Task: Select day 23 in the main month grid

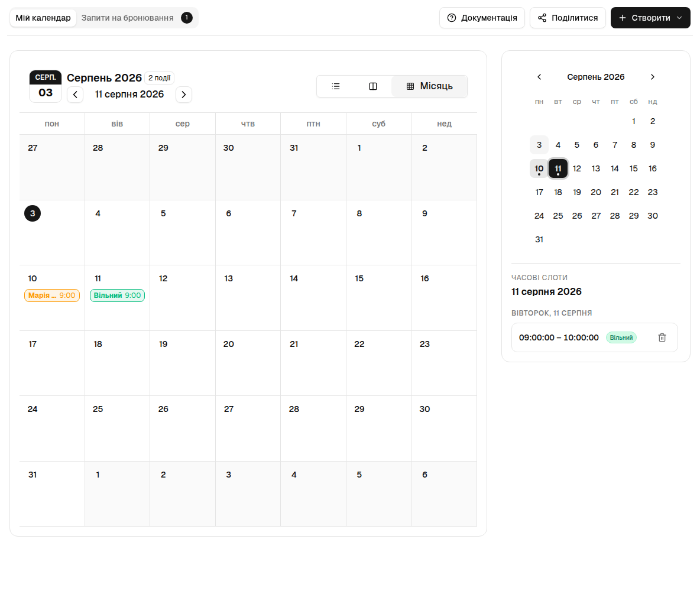Action: pos(424,344)
